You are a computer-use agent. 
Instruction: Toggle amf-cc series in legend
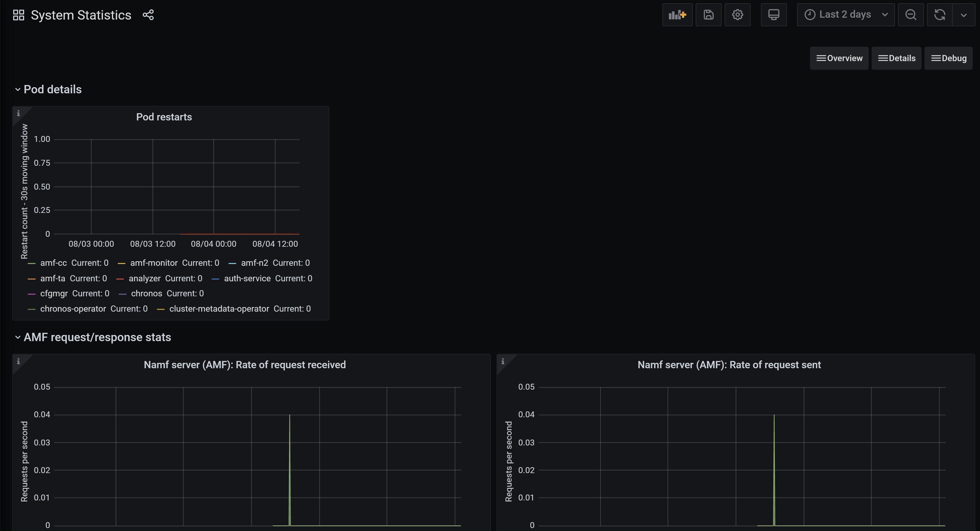point(53,263)
